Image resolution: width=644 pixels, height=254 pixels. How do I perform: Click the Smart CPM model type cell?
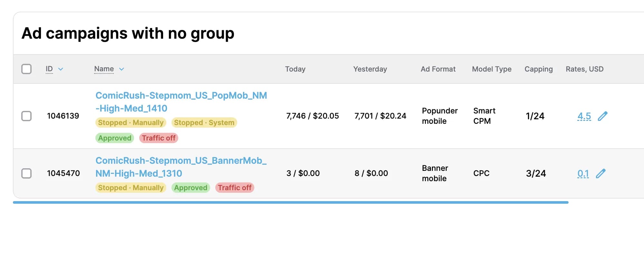click(x=484, y=116)
